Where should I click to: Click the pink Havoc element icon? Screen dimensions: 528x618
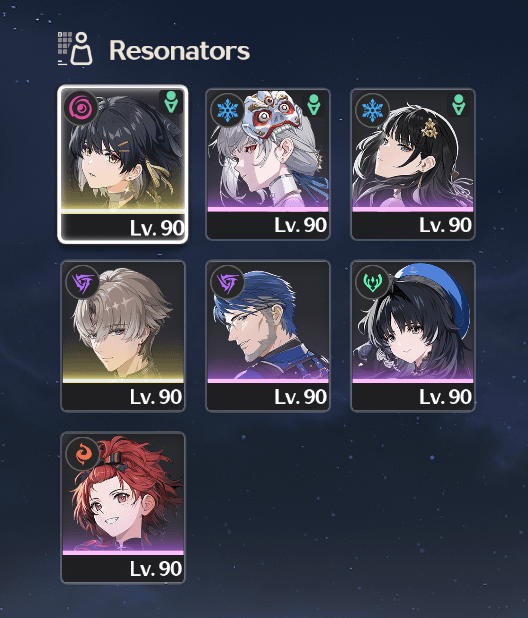click(x=81, y=108)
